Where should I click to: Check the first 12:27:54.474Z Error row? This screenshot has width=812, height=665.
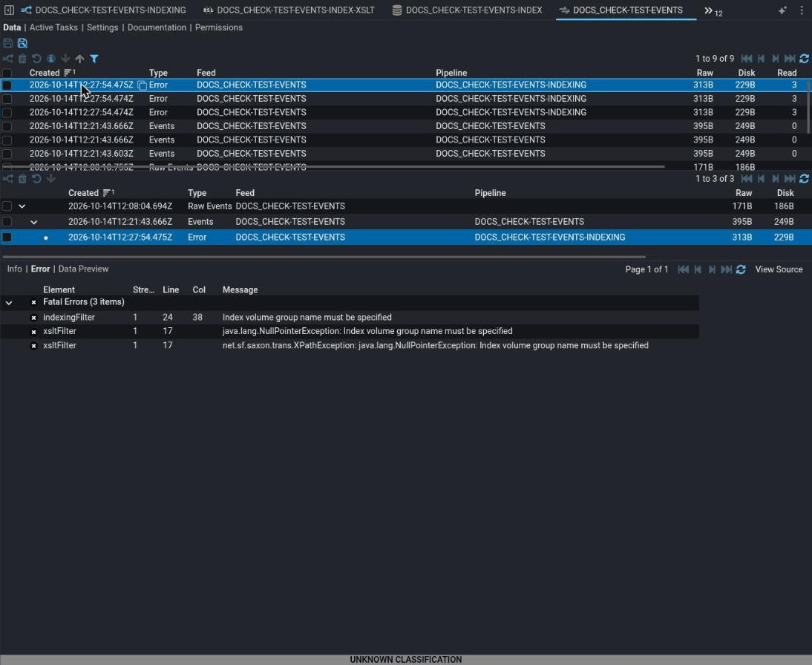click(x=7, y=99)
